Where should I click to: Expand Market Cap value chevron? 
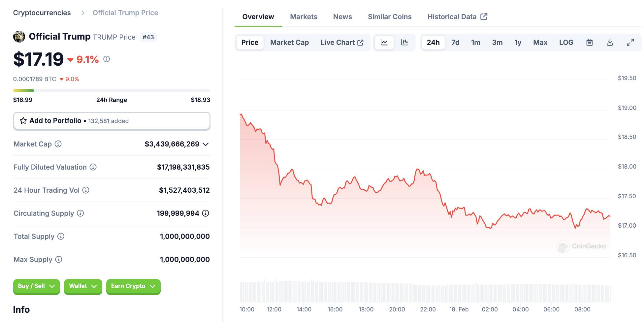click(x=206, y=144)
